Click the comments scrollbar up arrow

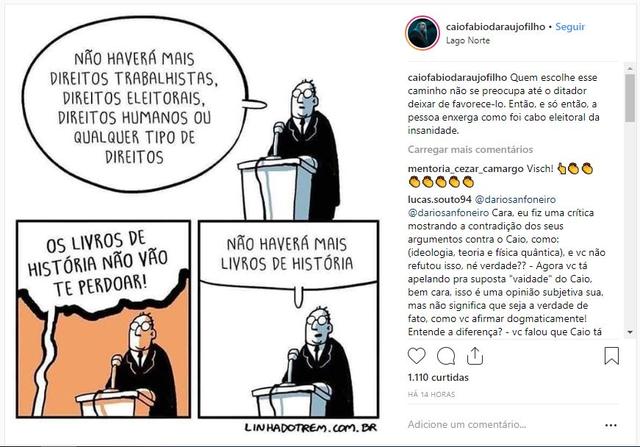tap(629, 68)
